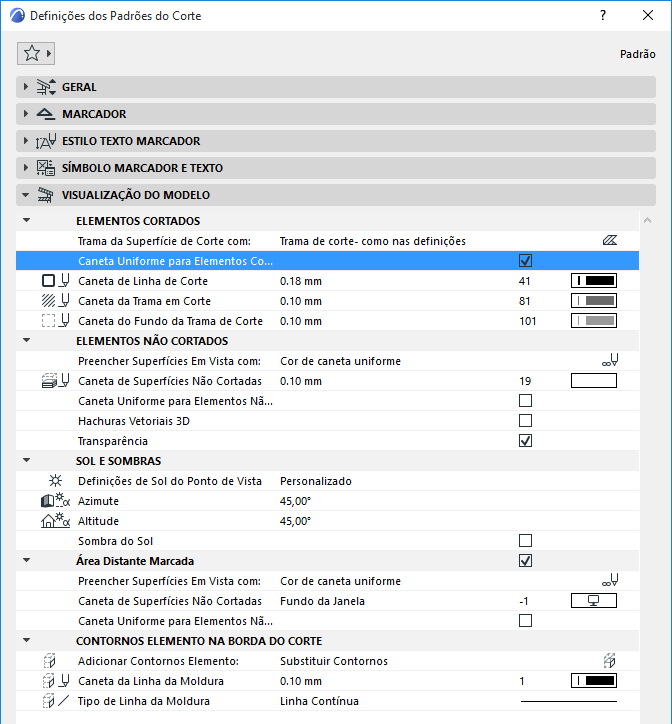
Task: Collapse the CONTORNOS ELEMENTO NA BORDA group
Action: (x=27, y=640)
